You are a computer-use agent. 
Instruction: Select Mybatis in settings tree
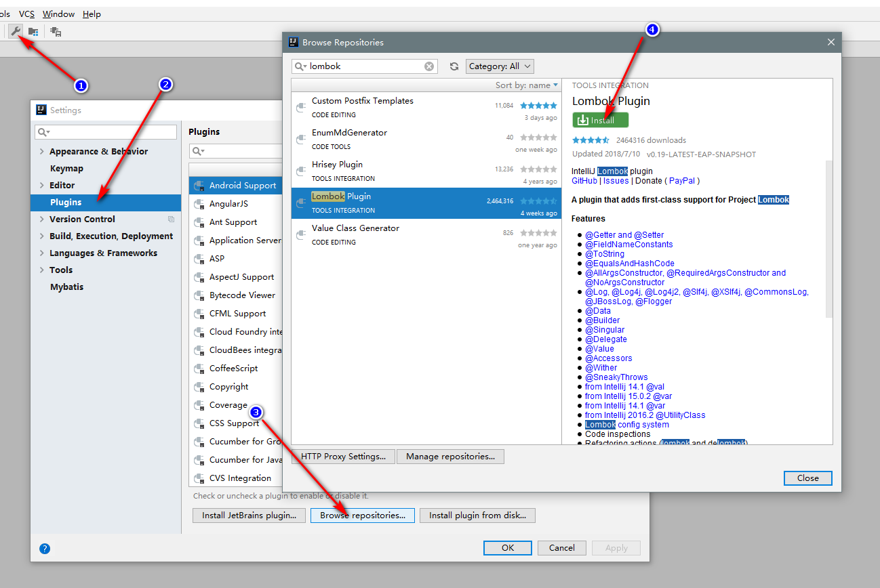[66, 287]
